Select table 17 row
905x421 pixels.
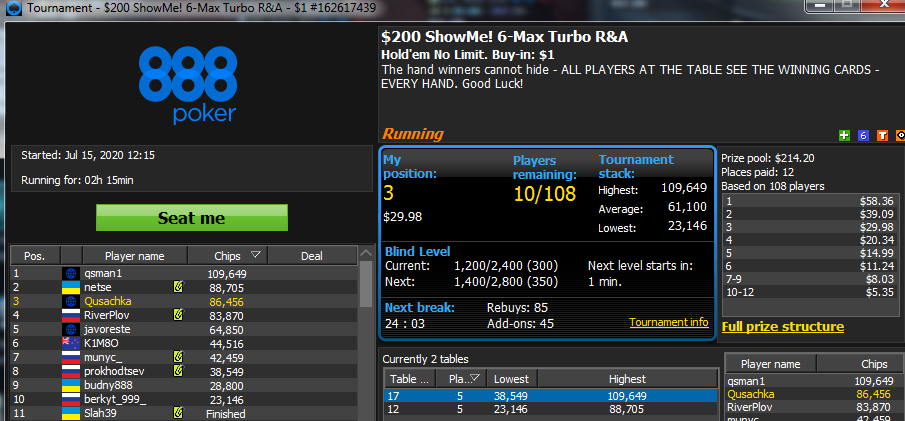551,396
